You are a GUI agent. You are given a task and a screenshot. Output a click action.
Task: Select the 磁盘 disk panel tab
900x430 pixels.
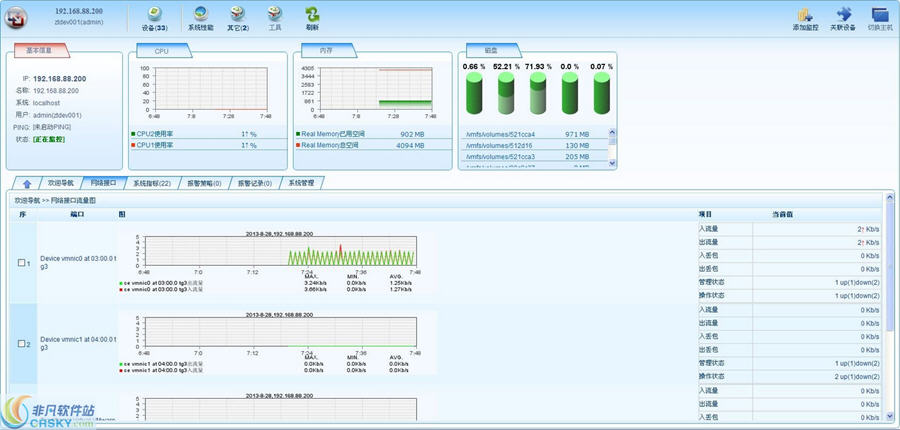point(494,51)
